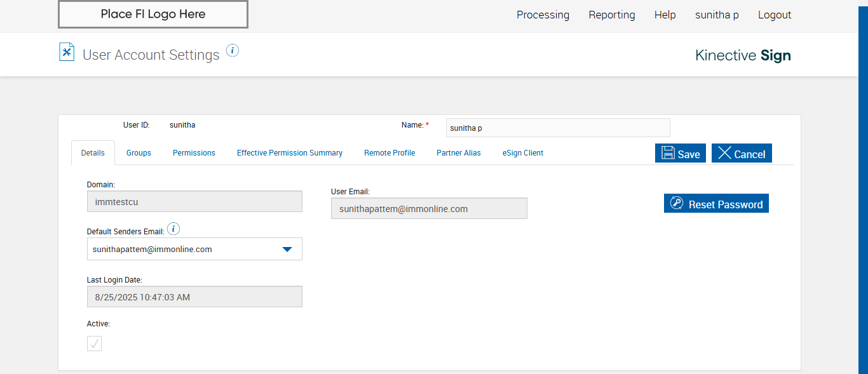The image size is (868, 374).
Task: Click the Domain: label
Action: click(x=101, y=185)
